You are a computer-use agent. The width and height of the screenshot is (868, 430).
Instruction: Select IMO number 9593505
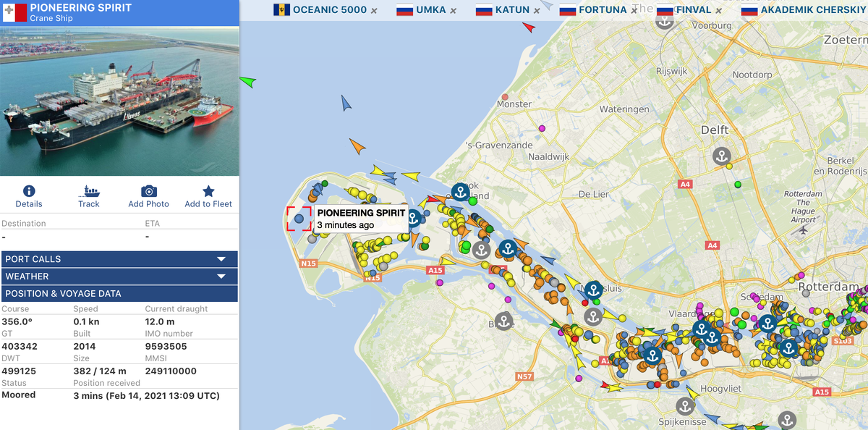point(166,346)
